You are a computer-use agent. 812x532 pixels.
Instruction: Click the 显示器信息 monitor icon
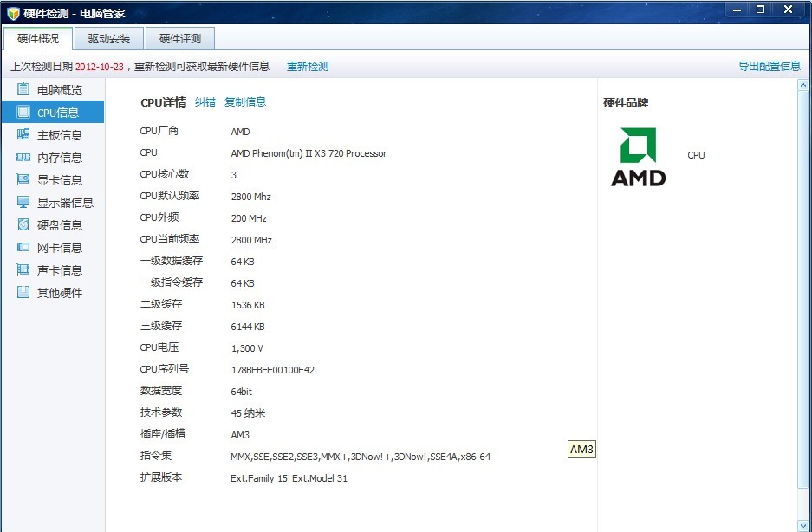pyautogui.click(x=23, y=202)
